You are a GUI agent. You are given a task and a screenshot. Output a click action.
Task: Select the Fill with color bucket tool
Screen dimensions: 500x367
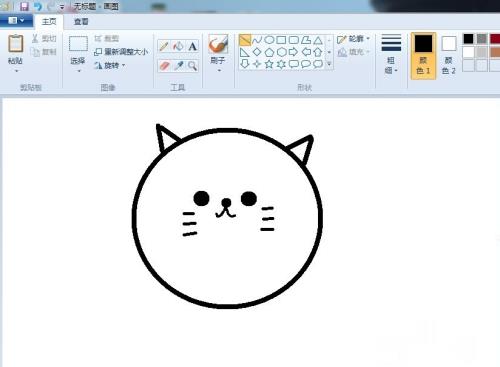click(x=178, y=46)
